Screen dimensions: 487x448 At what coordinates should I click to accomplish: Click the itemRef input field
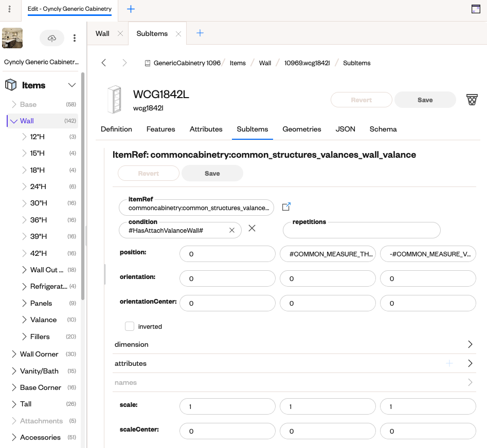196,208
